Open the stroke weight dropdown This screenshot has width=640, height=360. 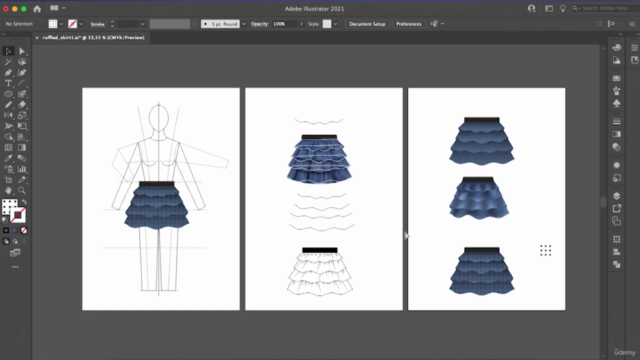[142, 24]
